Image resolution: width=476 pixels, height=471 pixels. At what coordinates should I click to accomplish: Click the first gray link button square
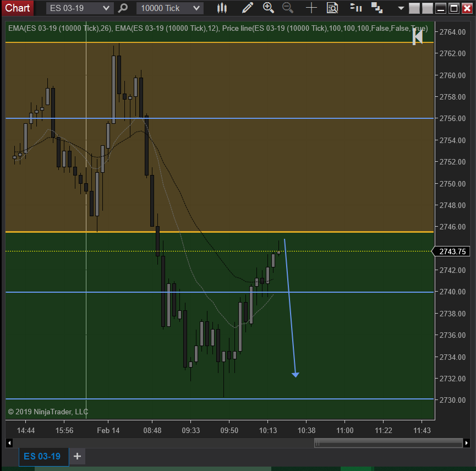point(414,8)
